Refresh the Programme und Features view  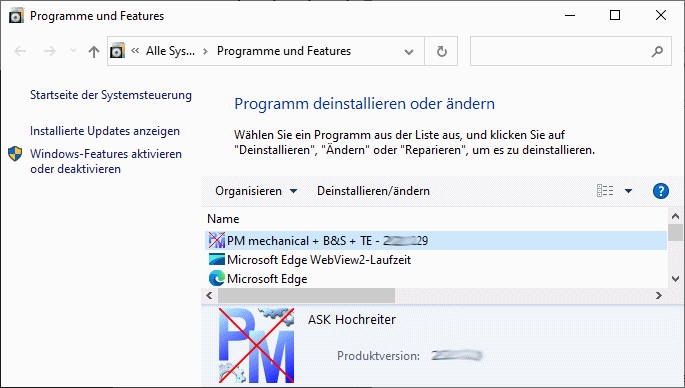click(442, 52)
